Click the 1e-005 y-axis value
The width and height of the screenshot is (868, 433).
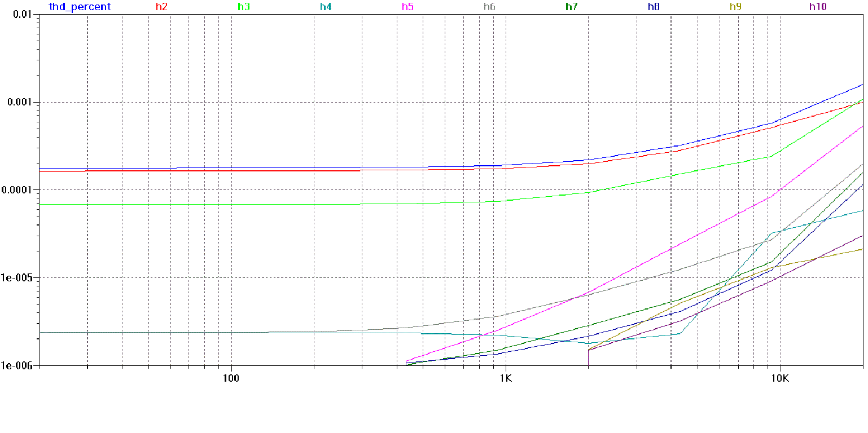point(17,278)
